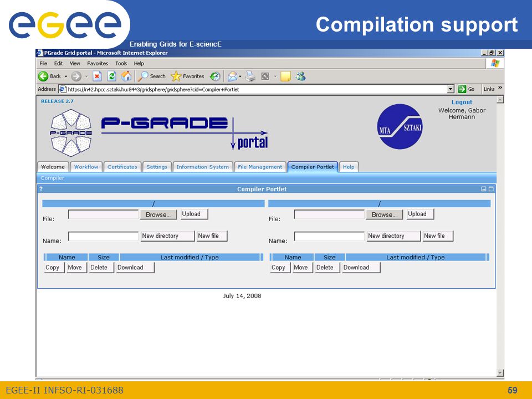
Task: Click the Compiler sub-tab link
Action: 52,178
